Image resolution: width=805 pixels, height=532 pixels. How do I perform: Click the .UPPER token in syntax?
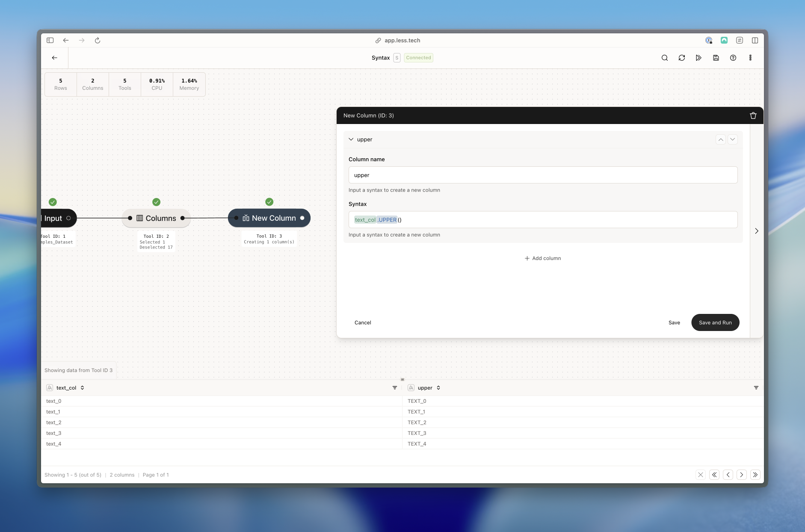point(387,220)
